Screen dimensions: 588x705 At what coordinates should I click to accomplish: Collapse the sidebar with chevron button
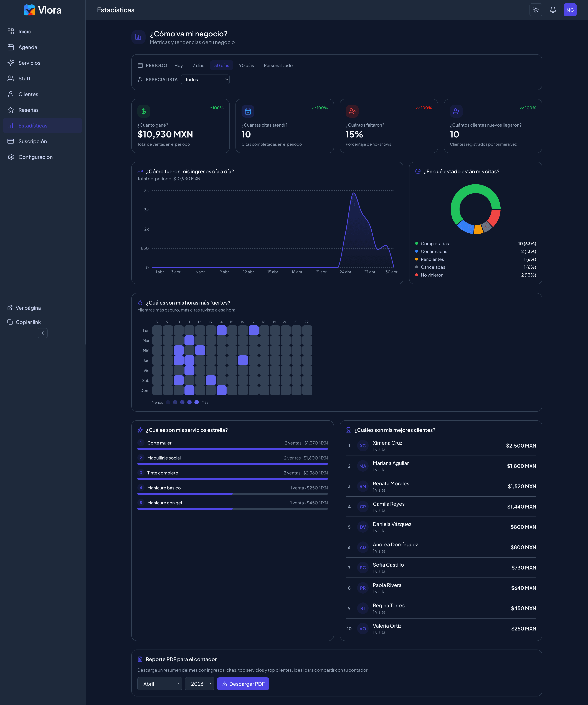43,333
